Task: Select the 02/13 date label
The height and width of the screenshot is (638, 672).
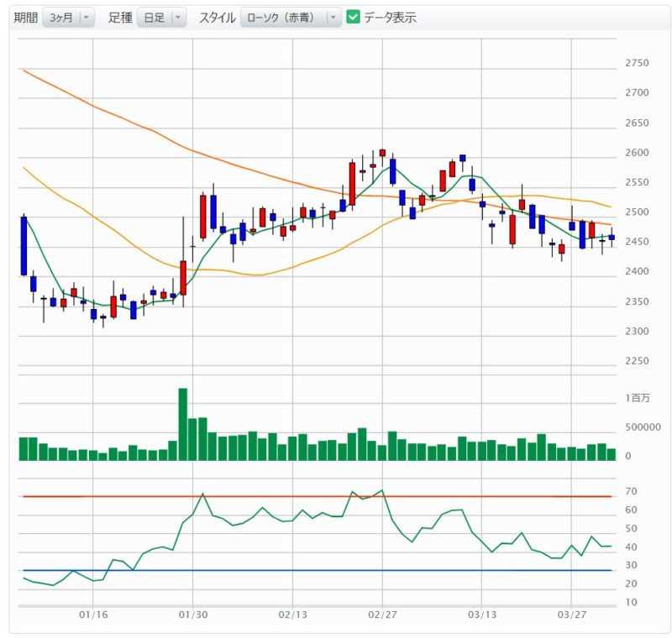Action: (x=292, y=614)
